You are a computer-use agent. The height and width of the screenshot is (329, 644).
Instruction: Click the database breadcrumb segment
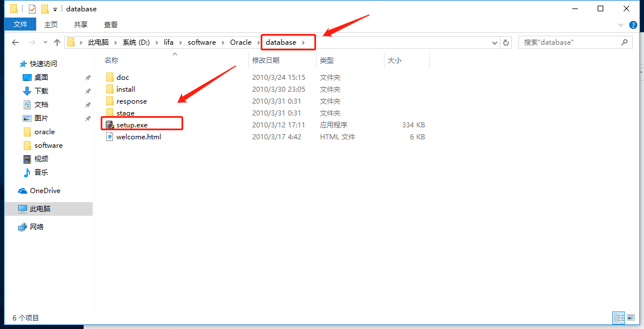(x=281, y=42)
